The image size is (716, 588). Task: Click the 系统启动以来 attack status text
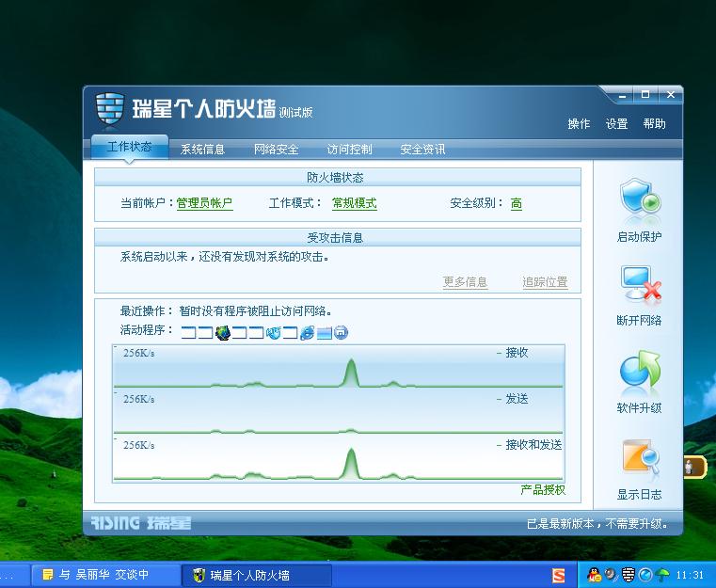tap(225, 257)
